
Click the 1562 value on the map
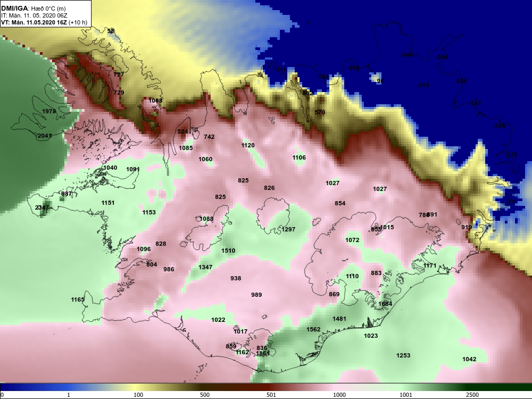tap(313, 329)
